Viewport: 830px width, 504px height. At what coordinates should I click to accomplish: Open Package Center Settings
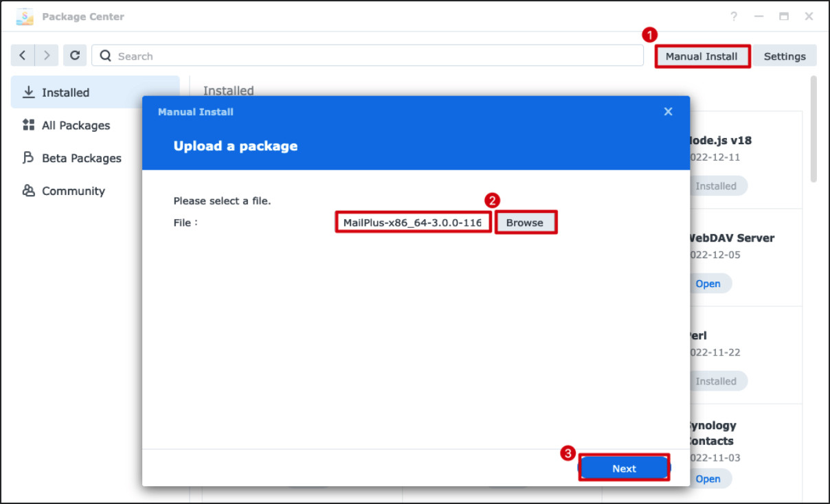point(785,56)
